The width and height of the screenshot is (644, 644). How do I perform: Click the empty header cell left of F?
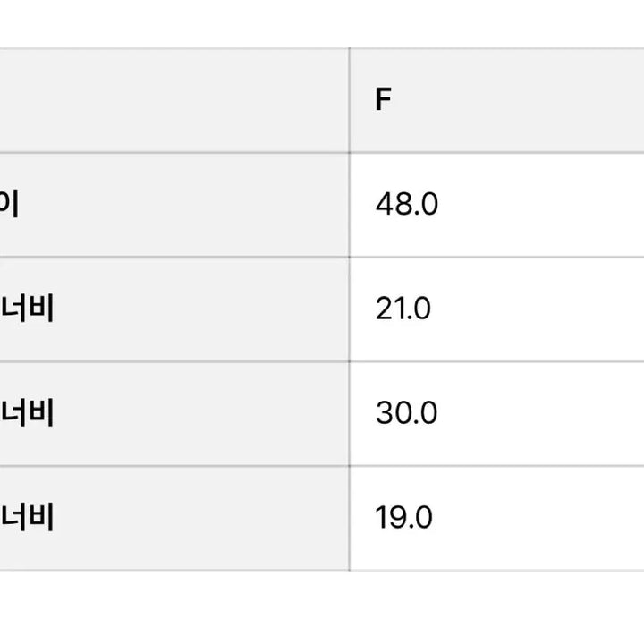point(170,100)
